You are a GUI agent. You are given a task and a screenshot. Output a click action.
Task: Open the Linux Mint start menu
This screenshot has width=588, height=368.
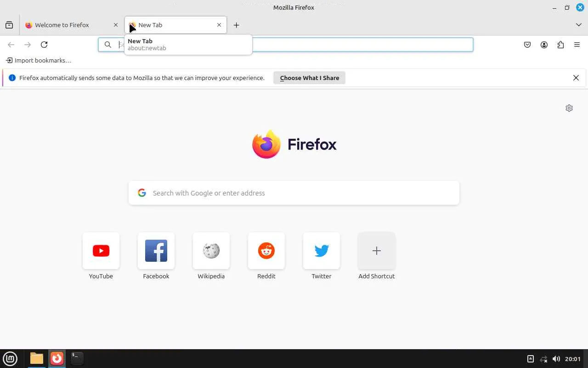click(10, 358)
